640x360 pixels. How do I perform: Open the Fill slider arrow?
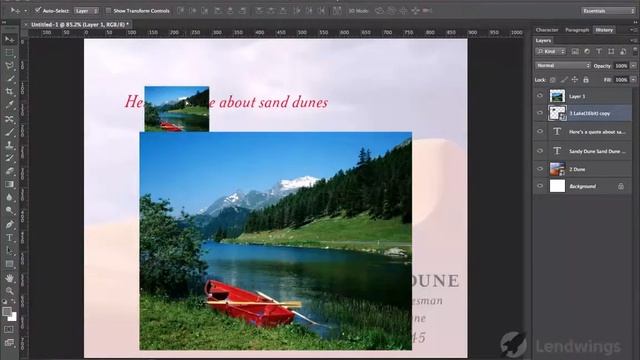[x=633, y=80]
